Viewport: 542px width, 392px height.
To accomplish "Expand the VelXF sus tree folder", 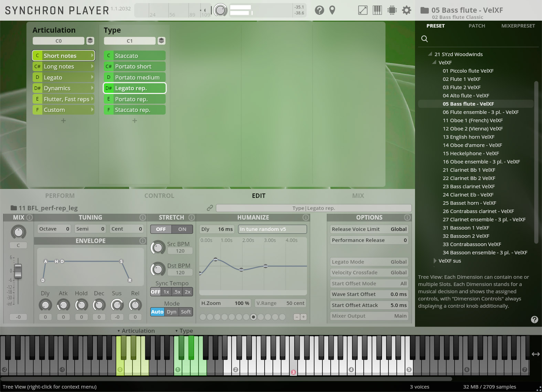I will pos(435,261).
